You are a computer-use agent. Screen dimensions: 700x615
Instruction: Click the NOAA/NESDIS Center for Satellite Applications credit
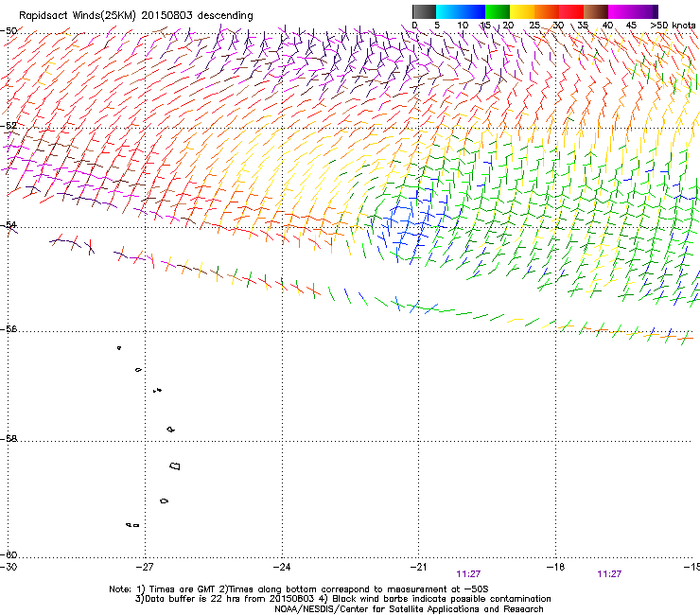click(x=409, y=609)
